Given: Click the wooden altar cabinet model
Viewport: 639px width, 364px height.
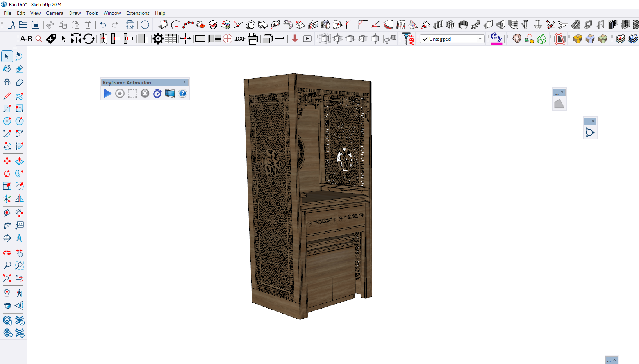Looking at the screenshot, I should 309,195.
